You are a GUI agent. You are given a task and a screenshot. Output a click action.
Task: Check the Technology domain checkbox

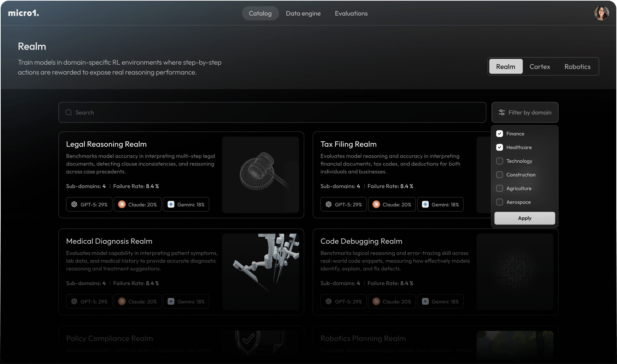[x=500, y=161]
